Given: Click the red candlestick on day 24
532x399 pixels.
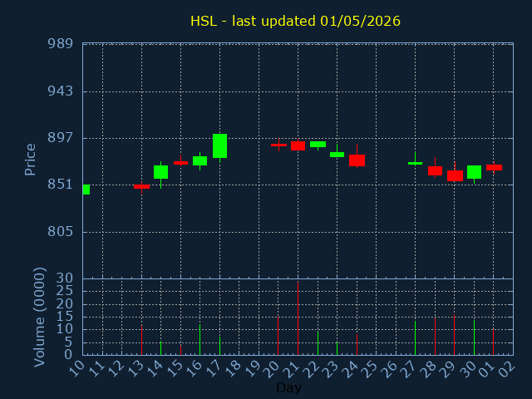Looking at the screenshot, I should click(357, 160).
